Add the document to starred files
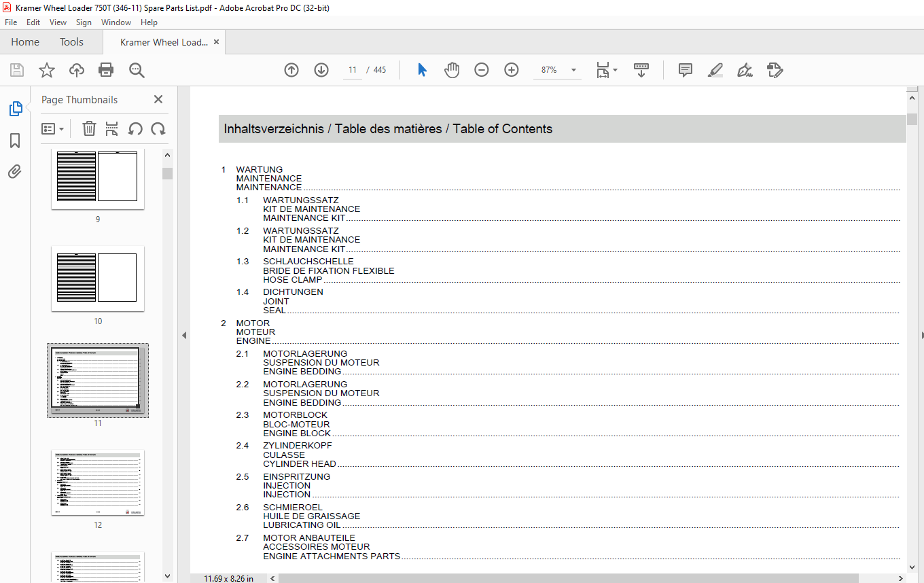The image size is (924, 583). click(46, 70)
